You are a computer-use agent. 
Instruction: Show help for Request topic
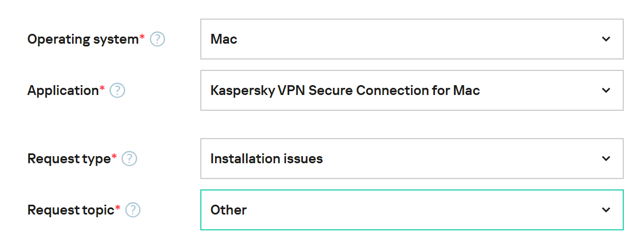click(133, 210)
